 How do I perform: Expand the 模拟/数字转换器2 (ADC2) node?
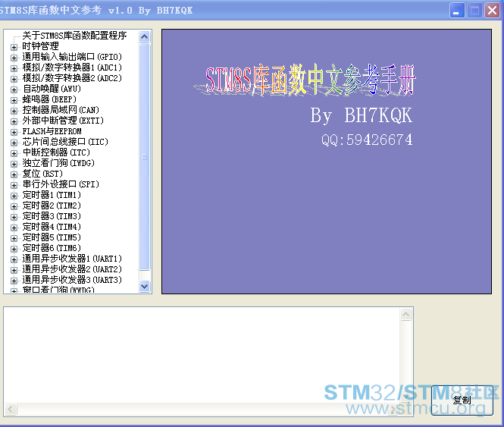14,79
